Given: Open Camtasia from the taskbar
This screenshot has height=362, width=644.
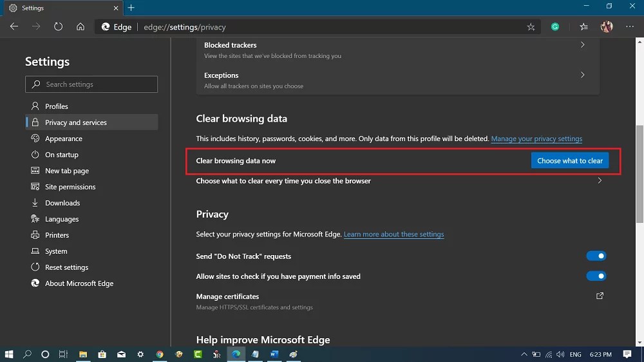Looking at the screenshot, I should pyautogui.click(x=198, y=354).
